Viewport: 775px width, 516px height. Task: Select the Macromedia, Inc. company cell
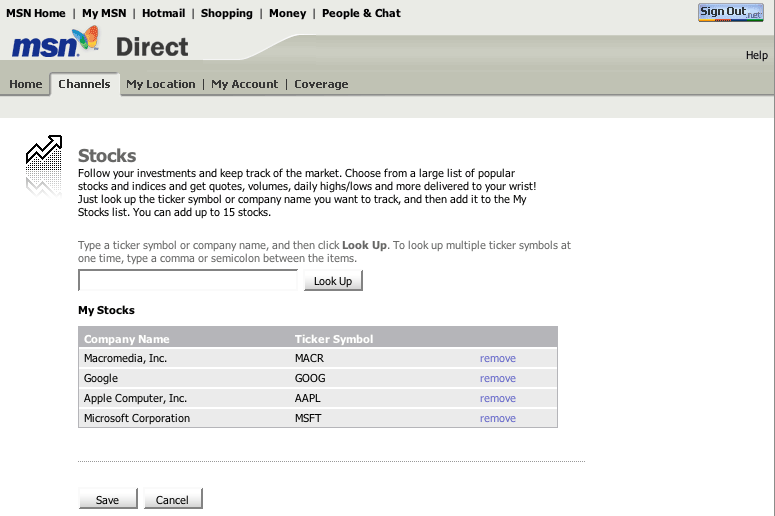(x=125, y=358)
